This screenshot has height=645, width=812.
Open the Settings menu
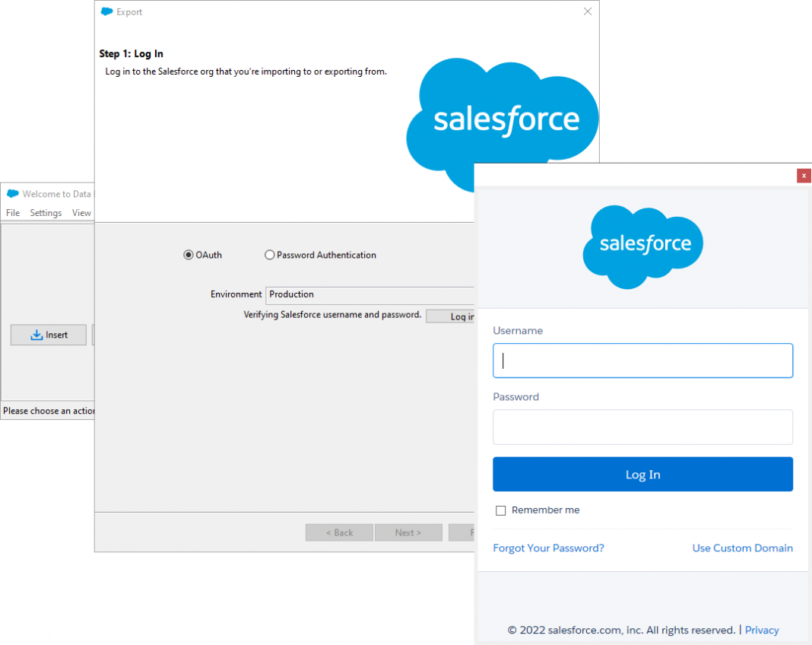(x=46, y=213)
